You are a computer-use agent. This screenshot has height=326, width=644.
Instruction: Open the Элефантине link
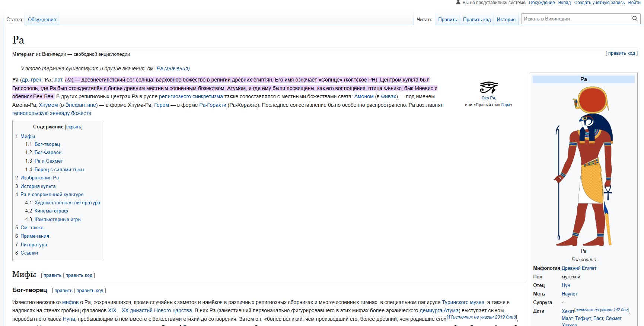click(x=81, y=105)
